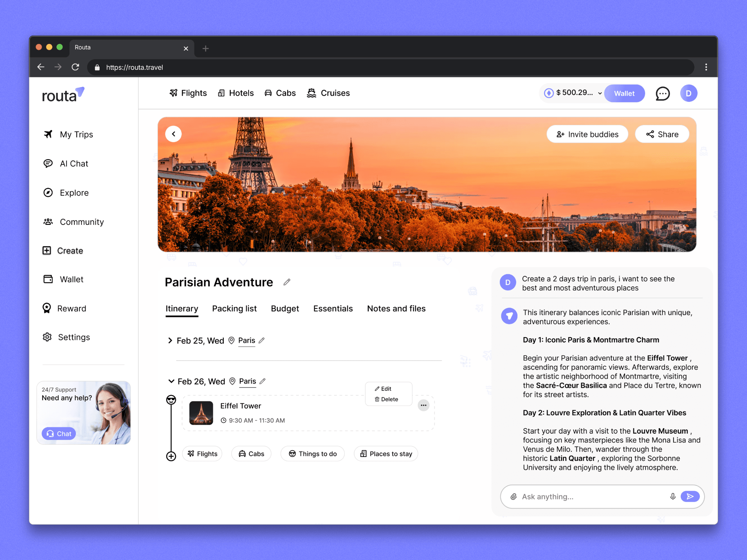Open the Notes and files tab
747x560 pixels.
pos(396,309)
